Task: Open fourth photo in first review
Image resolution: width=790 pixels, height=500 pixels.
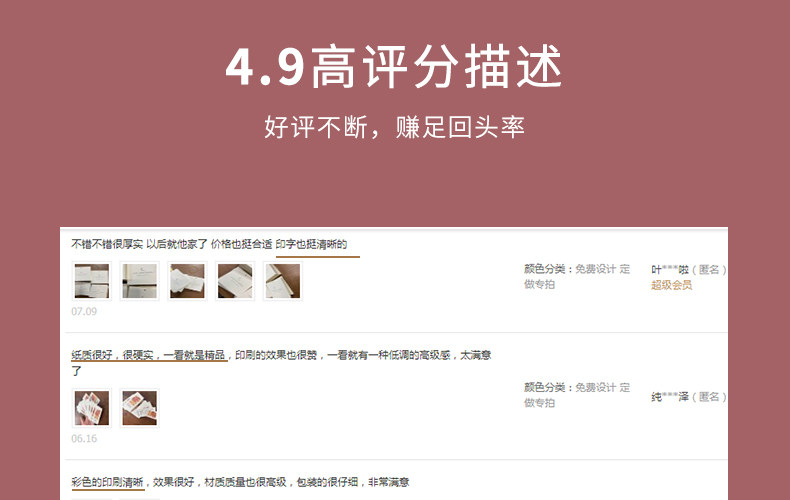Action: tap(235, 281)
